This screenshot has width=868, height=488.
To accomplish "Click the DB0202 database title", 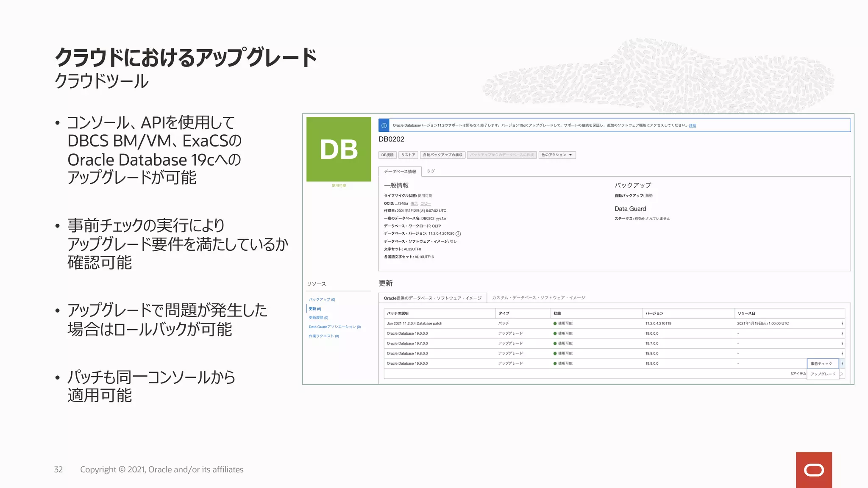I will 391,139.
